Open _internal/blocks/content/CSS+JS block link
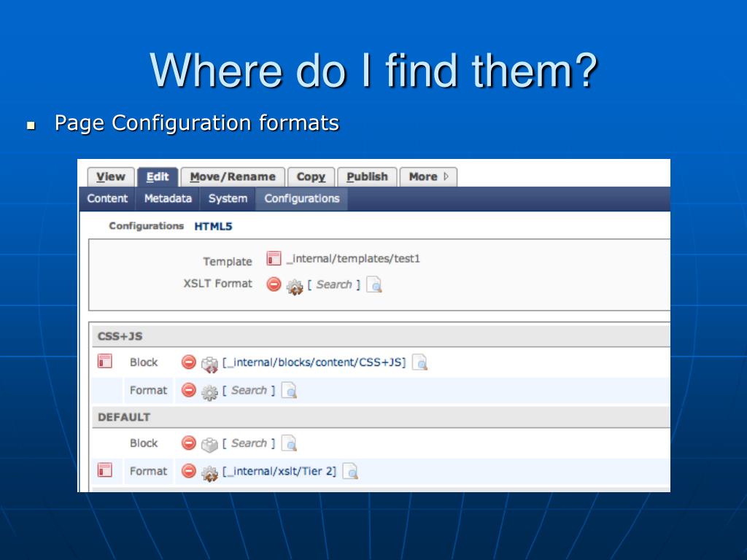This screenshot has height=560, width=747. point(314,362)
